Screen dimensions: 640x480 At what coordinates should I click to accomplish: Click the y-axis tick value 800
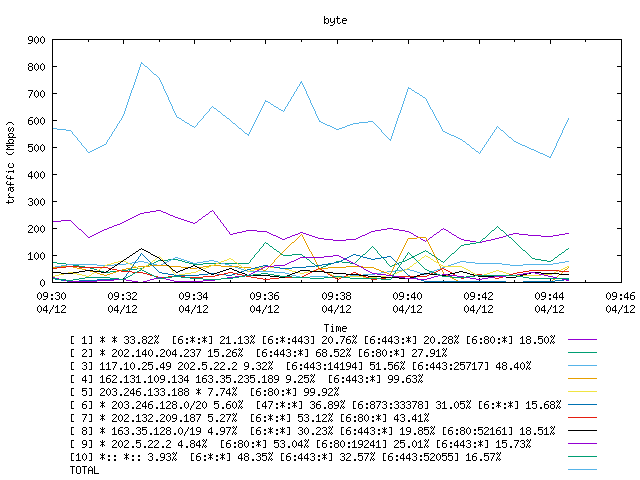[x=36, y=67]
